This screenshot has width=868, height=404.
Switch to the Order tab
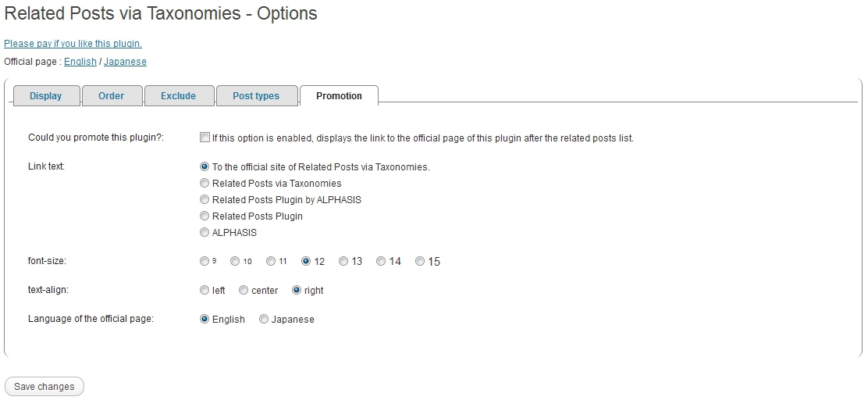pyautogui.click(x=111, y=96)
